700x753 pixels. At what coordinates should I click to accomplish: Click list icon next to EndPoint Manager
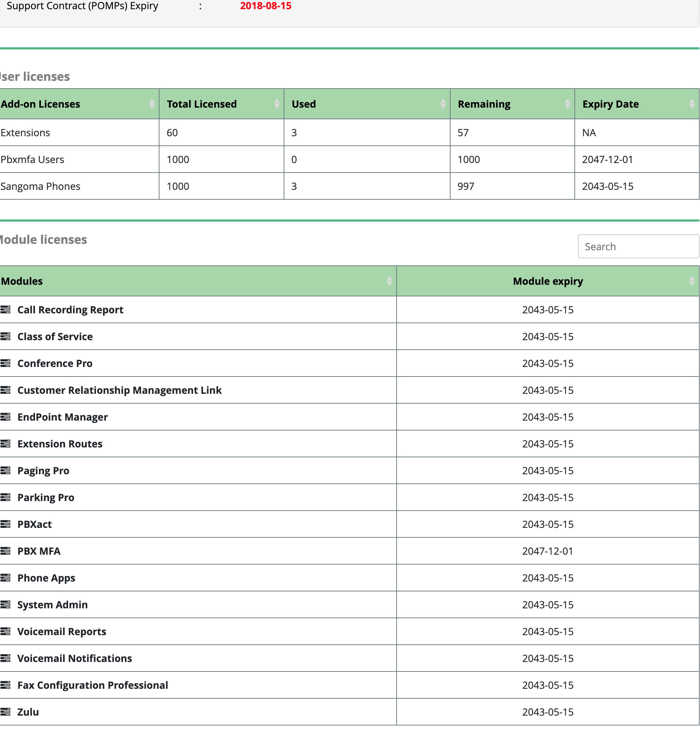pos(5,417)
